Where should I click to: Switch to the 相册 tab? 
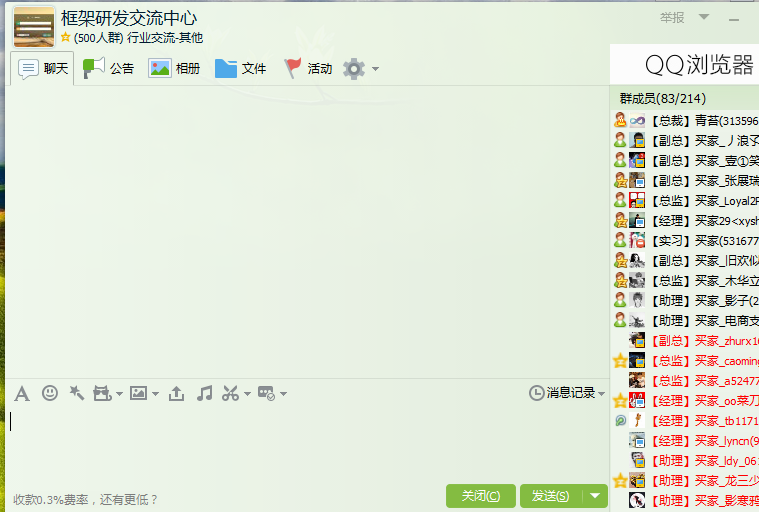click(174, 68)
